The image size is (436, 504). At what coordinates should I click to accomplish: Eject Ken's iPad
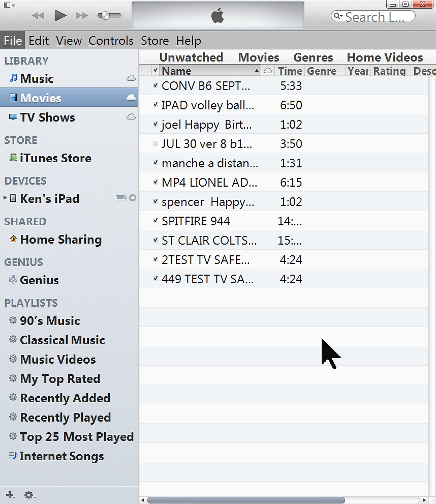pos(132,198)
